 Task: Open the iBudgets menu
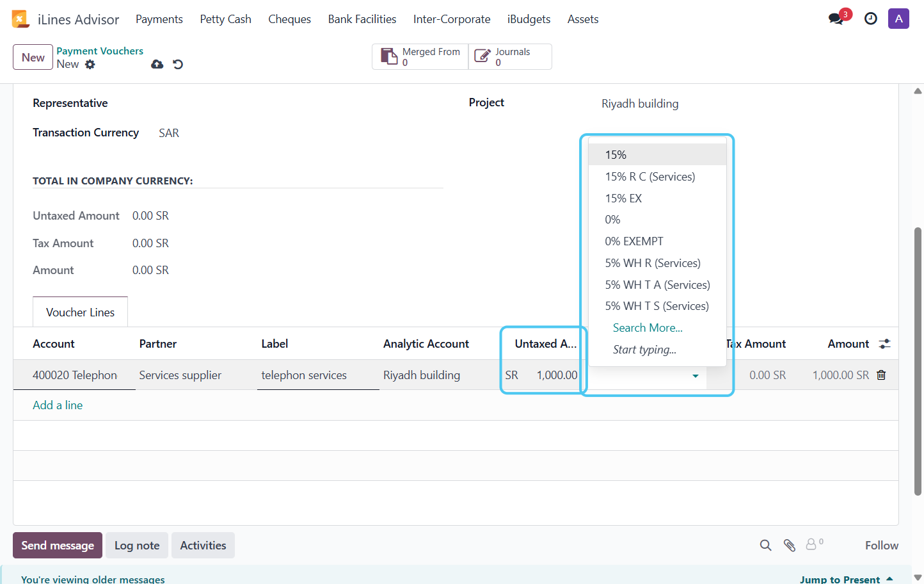529,19
